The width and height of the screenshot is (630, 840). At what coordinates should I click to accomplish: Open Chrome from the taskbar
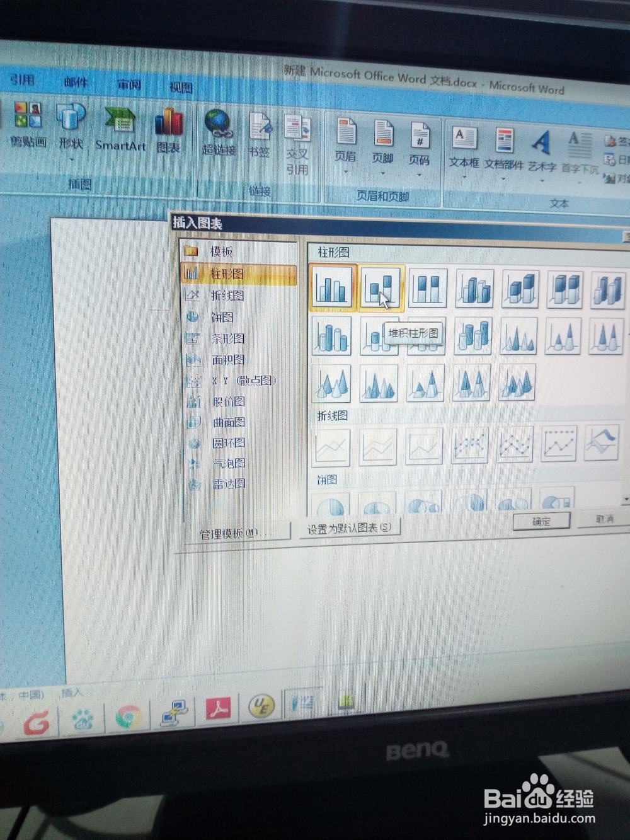129,716
